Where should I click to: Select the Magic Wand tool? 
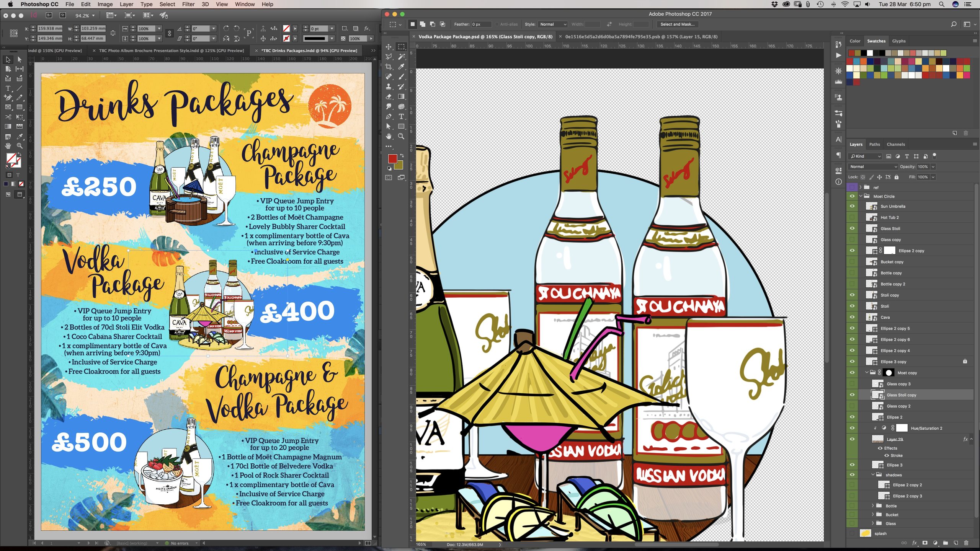point(401,57)
